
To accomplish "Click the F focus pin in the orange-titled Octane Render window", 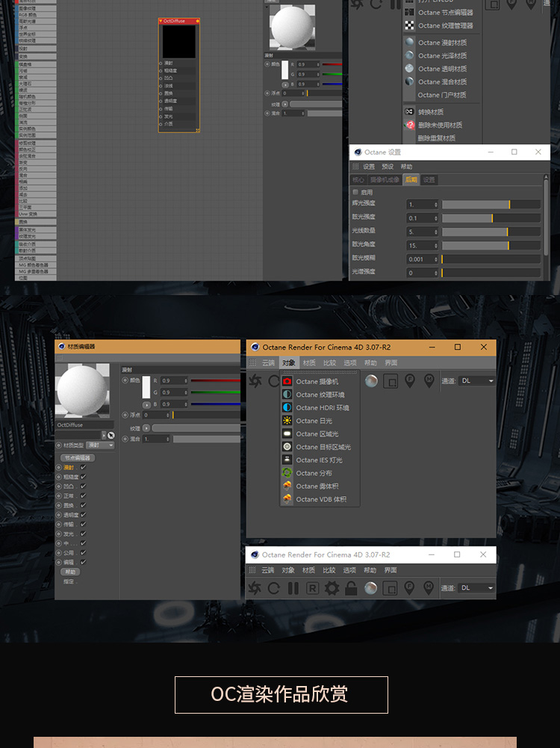I will click(x=410, y=380).
